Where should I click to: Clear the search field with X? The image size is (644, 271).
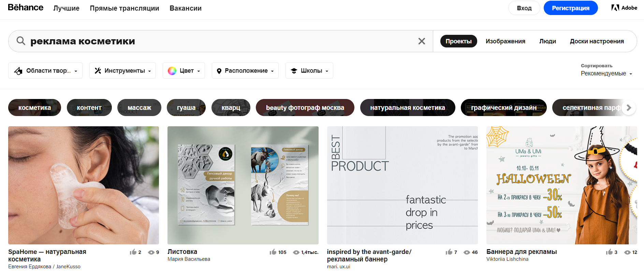click(x=422, y=41)
